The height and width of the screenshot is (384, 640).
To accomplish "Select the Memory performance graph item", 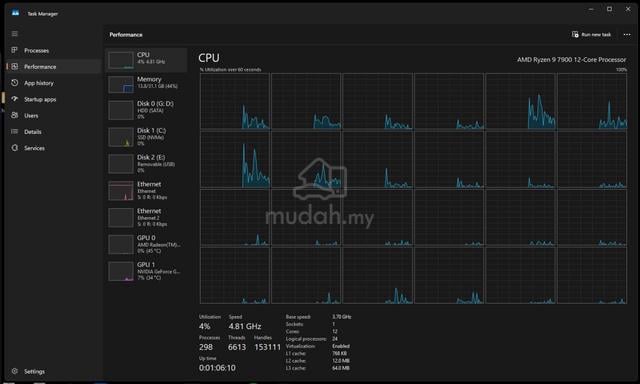I will pos(146,84).
